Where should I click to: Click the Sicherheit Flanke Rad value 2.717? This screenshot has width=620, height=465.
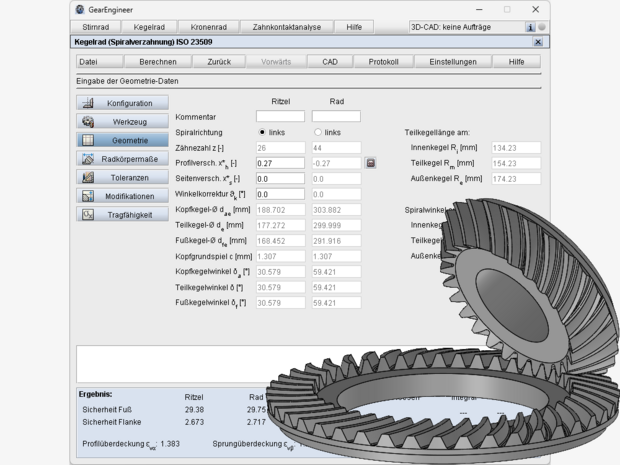pyautogui.click(x=256, y=422)
